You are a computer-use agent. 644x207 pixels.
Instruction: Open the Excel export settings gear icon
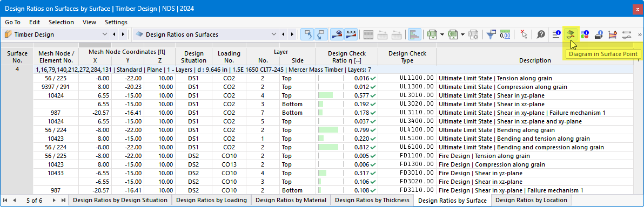click(x=474, y=34)
